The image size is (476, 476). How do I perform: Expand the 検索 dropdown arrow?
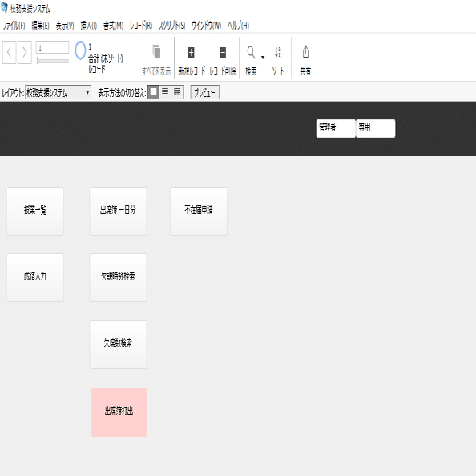click(x=263, y=57)
